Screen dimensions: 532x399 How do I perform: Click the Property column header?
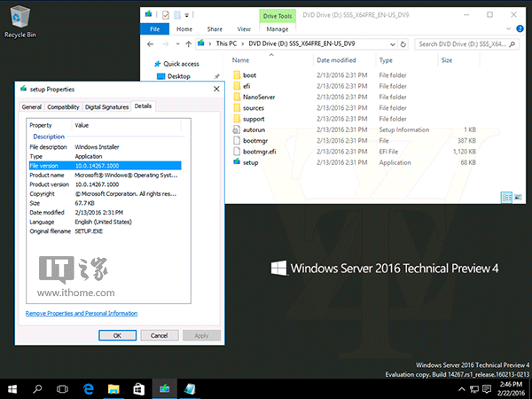coord(41,125)
